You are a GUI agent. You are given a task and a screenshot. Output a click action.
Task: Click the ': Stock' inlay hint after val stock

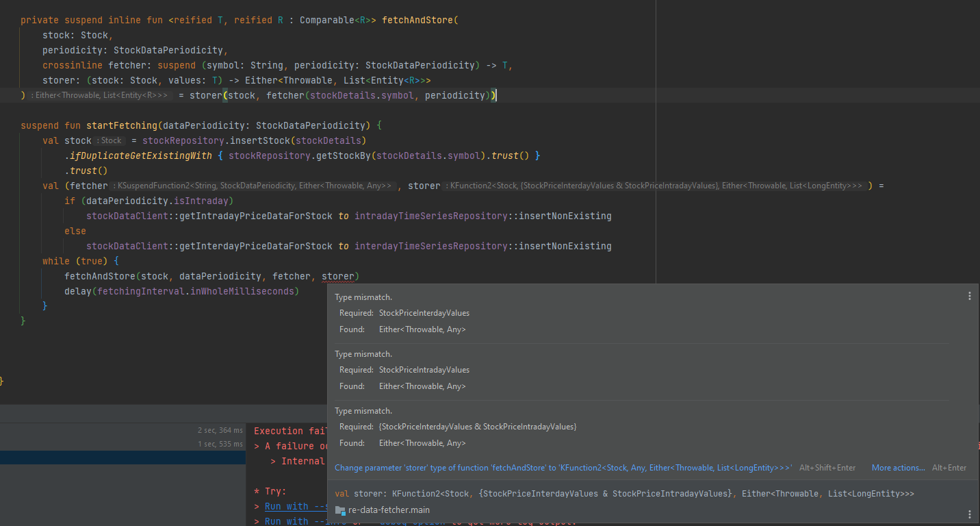pos(111,140)
